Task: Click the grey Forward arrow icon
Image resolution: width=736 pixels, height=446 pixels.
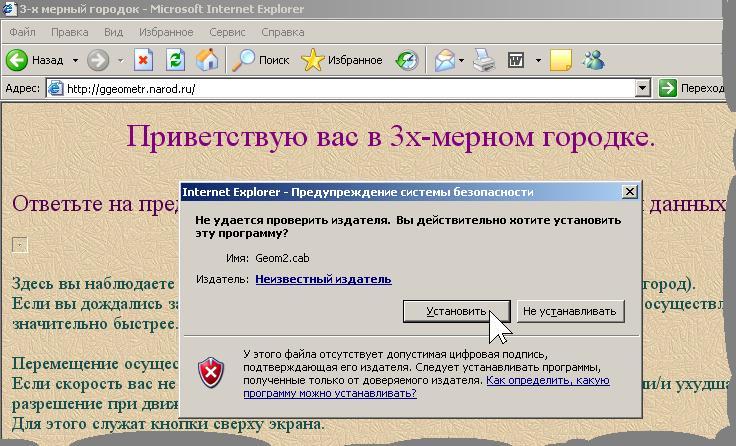Action: [98, 60]
